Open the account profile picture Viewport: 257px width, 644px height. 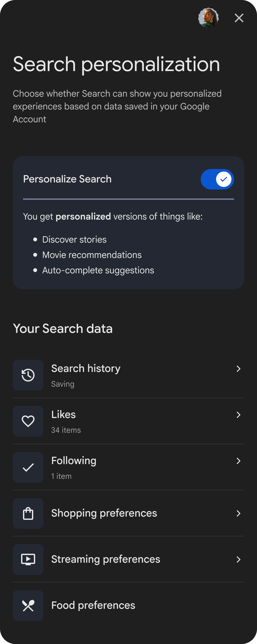[208, 18]
